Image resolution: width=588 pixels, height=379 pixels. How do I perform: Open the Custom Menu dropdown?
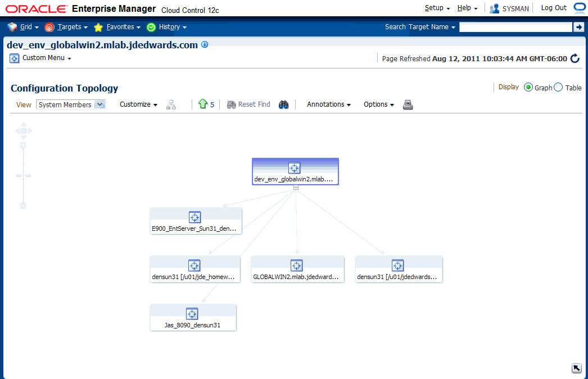[47, 58]
